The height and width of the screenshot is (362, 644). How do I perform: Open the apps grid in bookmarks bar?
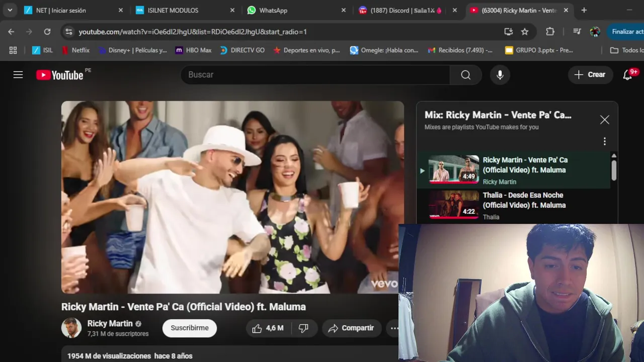pyautogui.click(x=13, y=50)
